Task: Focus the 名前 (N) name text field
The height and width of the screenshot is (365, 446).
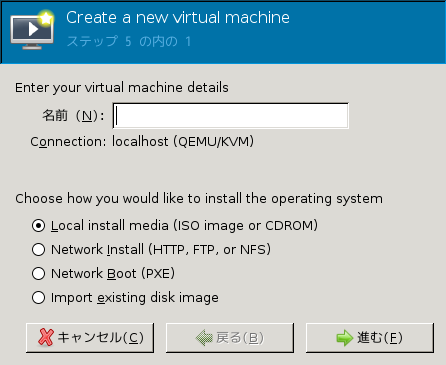Action: 231,116
